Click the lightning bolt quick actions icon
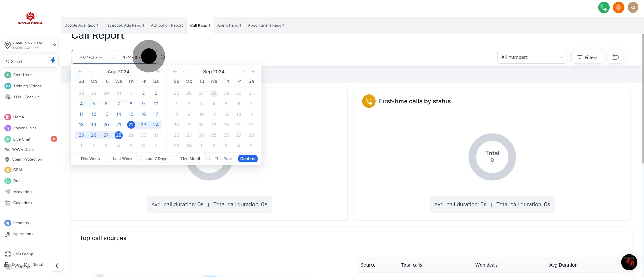The width and height of the screenshot is (644, 277). tap(53, 61)
